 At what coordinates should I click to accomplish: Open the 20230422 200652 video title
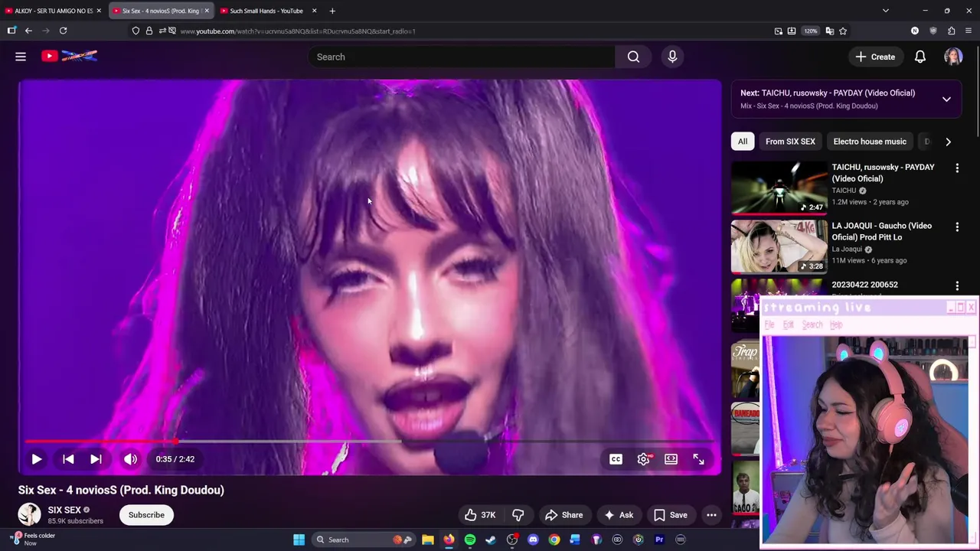tap(864, 285)
